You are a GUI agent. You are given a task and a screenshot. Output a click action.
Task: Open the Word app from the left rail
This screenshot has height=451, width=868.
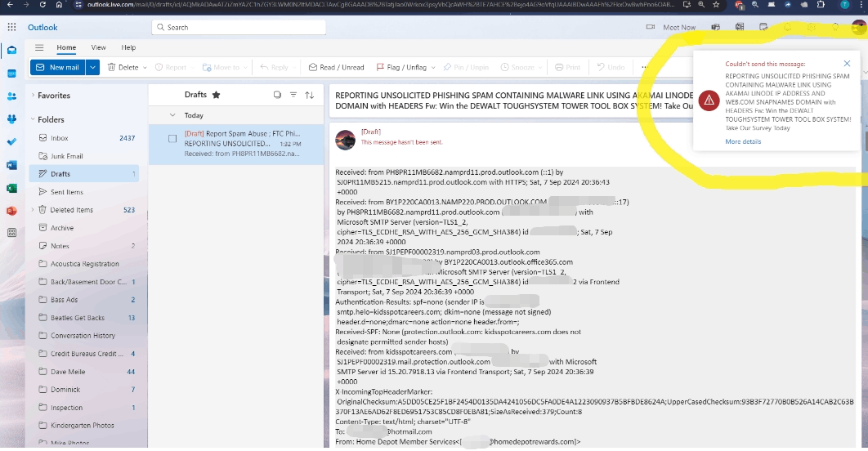point(11,165)
